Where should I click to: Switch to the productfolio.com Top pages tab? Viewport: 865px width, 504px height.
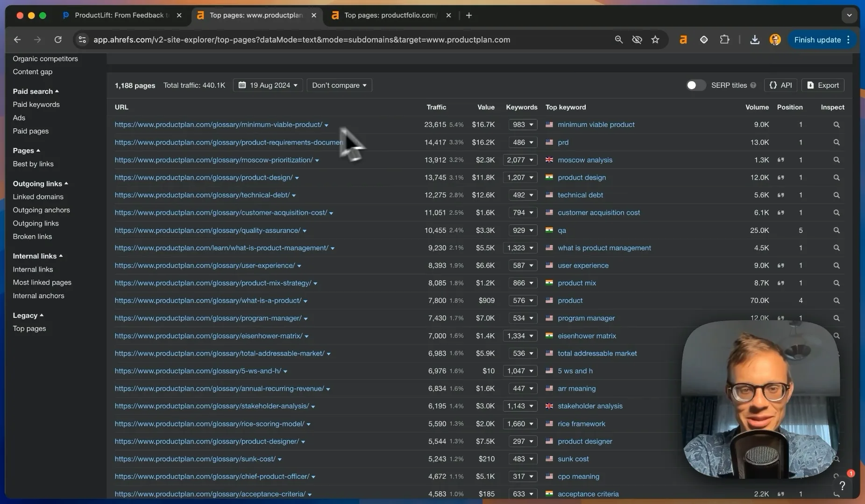390,15
